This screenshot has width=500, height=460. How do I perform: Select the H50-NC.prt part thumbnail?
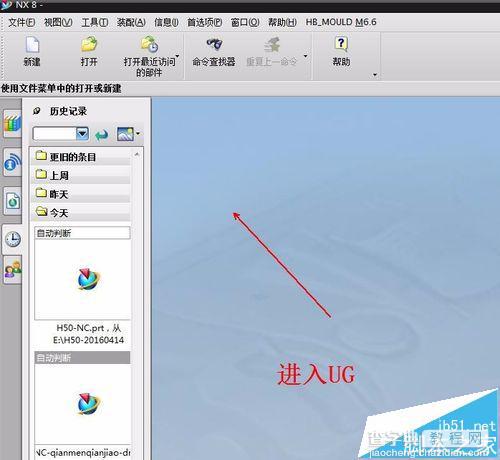coord(82,279)
